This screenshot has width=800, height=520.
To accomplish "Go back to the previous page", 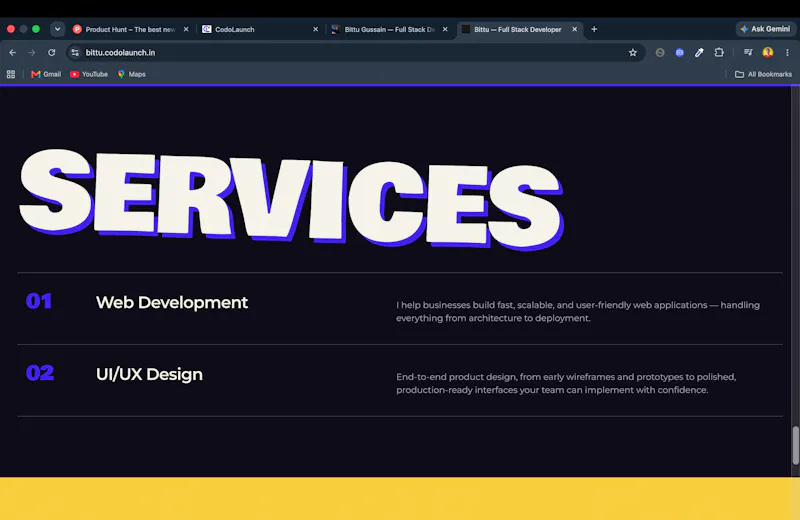I will click(13, 53).
